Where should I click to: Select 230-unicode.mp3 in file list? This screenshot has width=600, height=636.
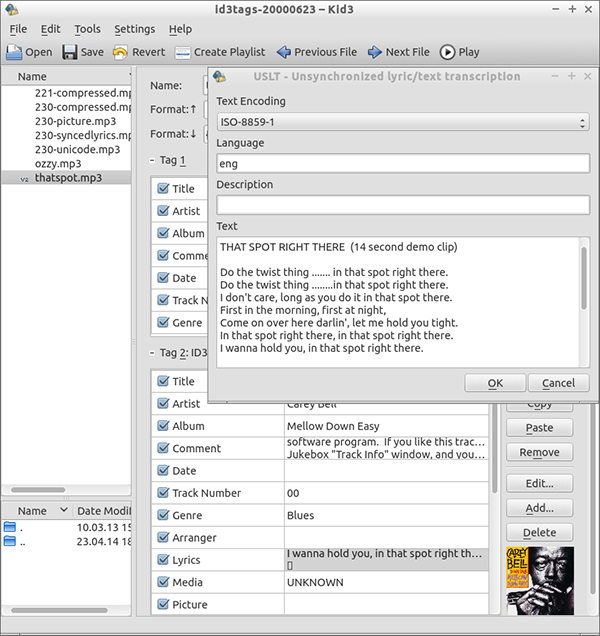[x=77, y=149]
